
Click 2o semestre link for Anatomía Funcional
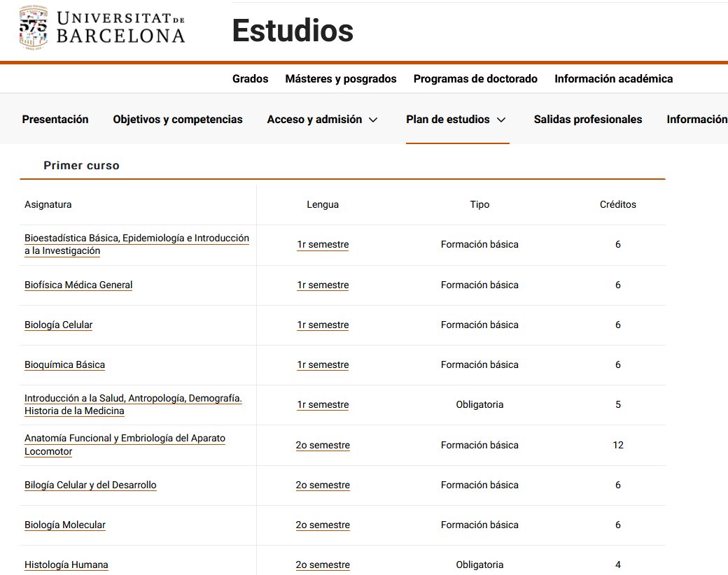(x=323, y=445)
